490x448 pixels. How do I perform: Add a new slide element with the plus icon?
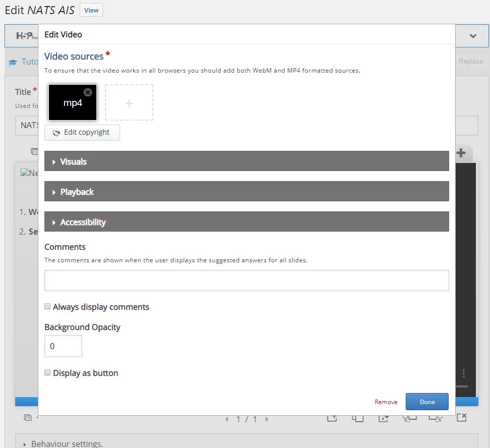[461, 153]
